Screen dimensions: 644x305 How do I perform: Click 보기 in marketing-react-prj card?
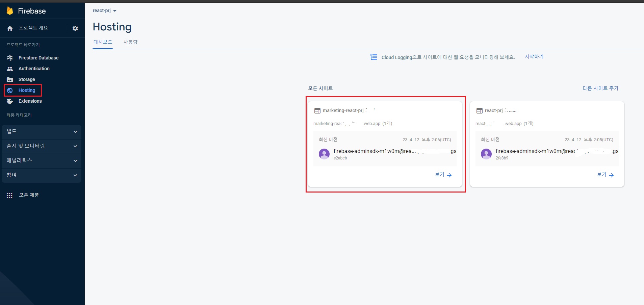coord(439,175)
